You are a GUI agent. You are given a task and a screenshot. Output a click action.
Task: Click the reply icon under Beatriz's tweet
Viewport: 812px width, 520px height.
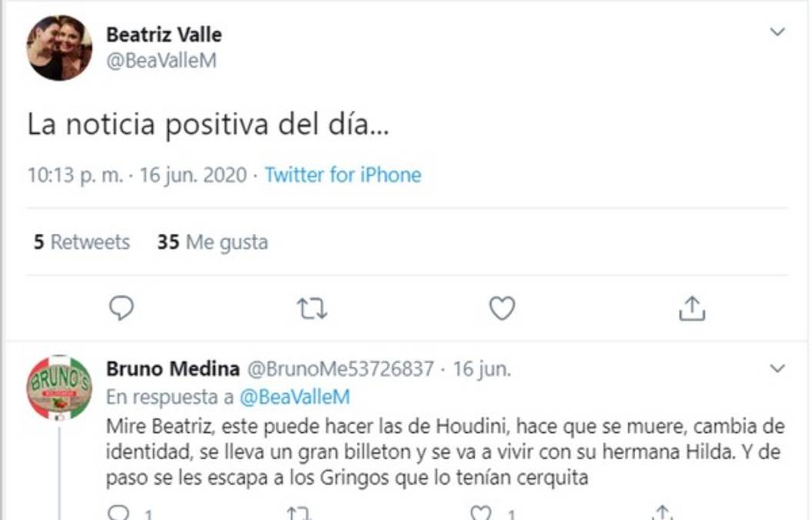click(122, 309)
